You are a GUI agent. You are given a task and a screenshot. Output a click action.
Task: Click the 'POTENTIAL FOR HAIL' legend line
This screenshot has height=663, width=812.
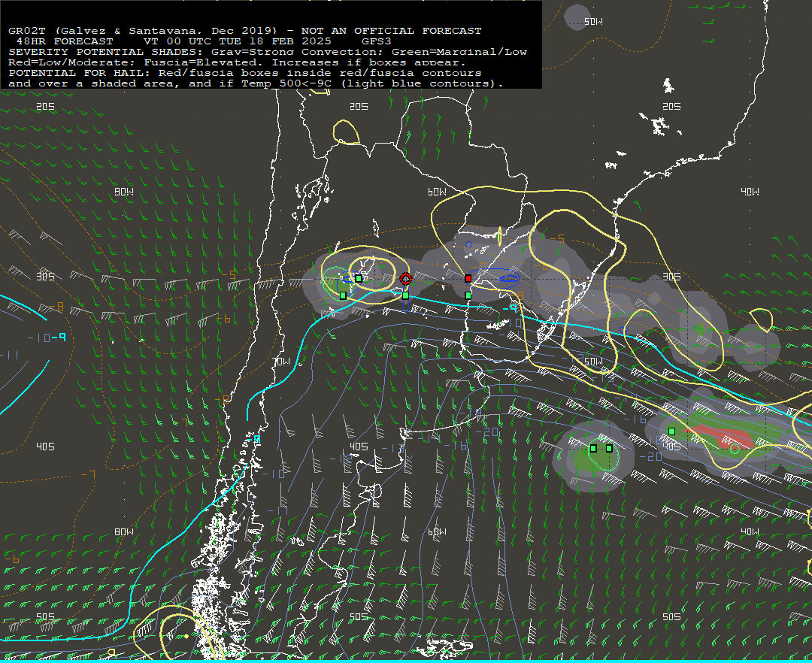point(245,73)
